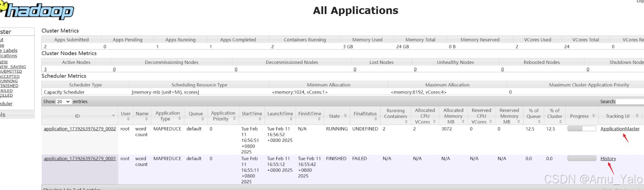Viewport: 644px width, 190px height.
Task: Open application_1739263976279_0001 details link
Action: tap(80, 158)
